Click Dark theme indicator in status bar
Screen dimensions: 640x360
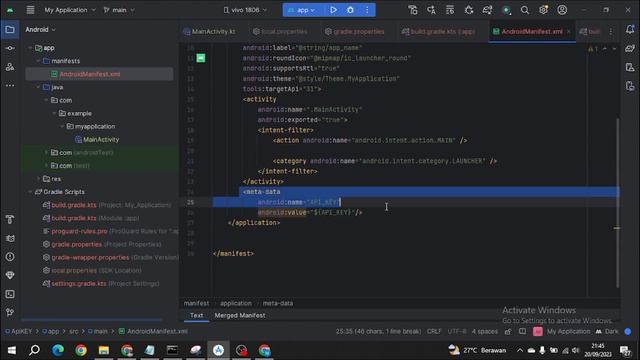[607, 331]
